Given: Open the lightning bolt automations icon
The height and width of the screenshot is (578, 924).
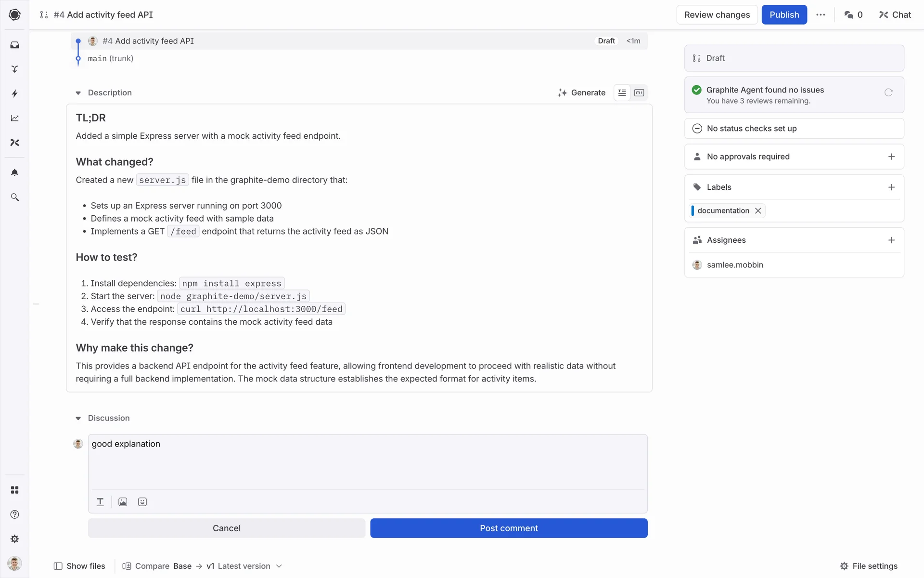Looking at the screenshot, I should [x=14, y=93].
